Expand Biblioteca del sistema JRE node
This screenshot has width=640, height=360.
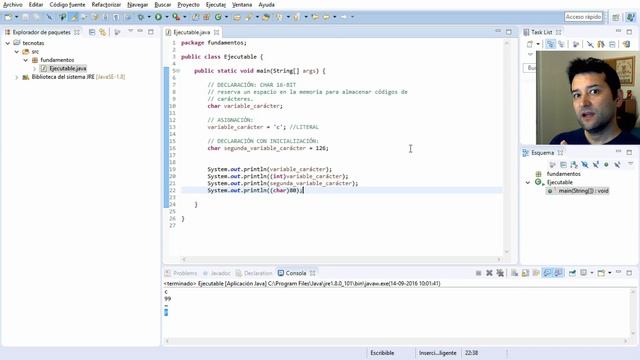tap(17, 77)
